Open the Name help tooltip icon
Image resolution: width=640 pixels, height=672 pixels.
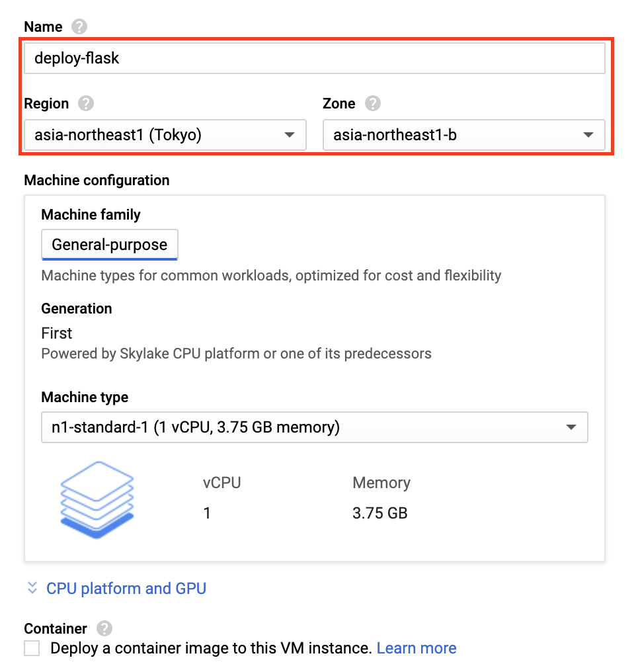[78, 26]
